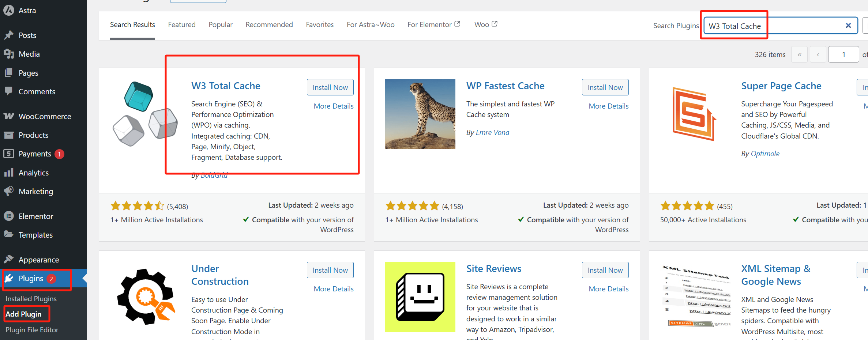View More Details for Under Construction
Screen dimensions: 868x340
tap(334, 289)
